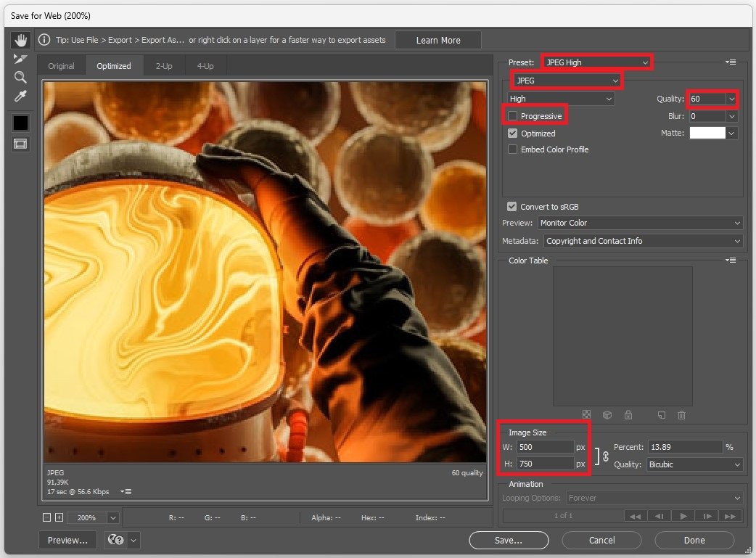This screenshot has width=756, height=558.
Task: Click the Learn More button
Action: (437, 41)
